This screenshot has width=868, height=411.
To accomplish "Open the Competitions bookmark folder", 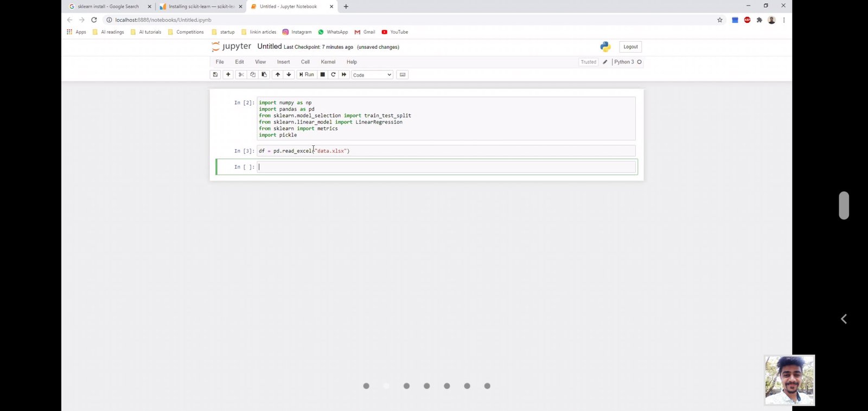I will 186,32.
